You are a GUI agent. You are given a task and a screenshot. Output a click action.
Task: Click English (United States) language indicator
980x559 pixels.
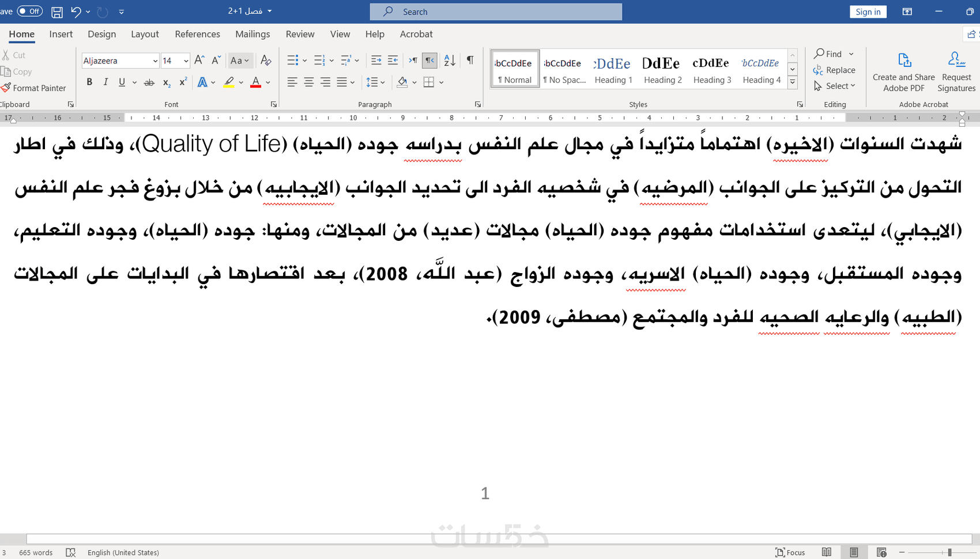tap(123, 552)
